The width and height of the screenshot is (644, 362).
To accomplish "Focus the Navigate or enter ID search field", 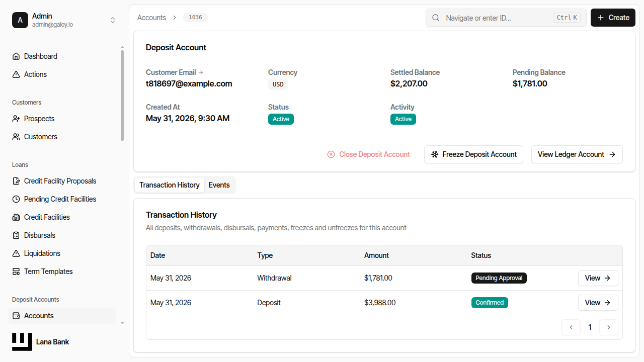I will pos(506,18).
